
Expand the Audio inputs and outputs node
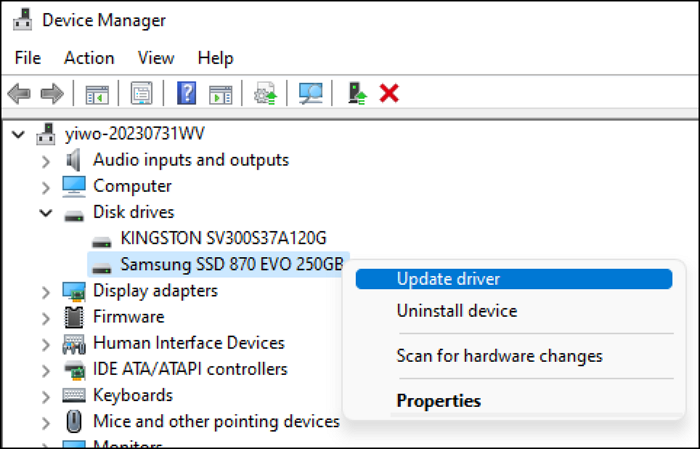(46, 160)
